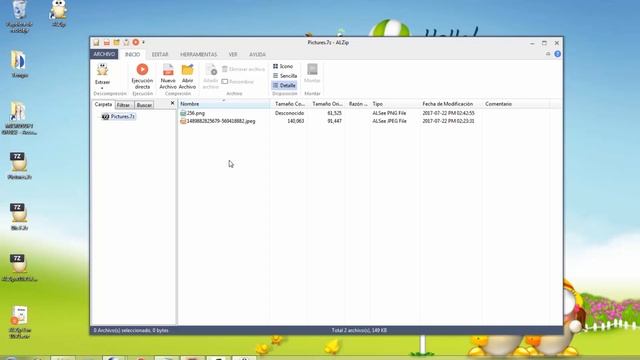Click the Abrir Archivo folder icon

click(x=187, y=70)
